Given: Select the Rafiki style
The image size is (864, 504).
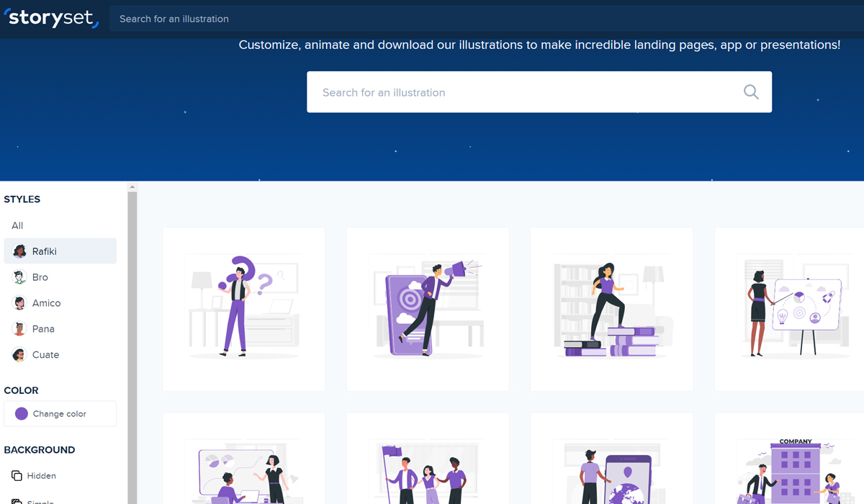Looking at the screenshot, I should tap(60, 251).
